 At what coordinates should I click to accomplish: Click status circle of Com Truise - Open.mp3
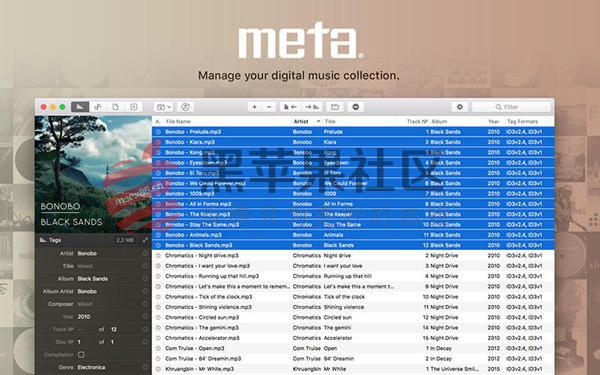pos(158,349)
